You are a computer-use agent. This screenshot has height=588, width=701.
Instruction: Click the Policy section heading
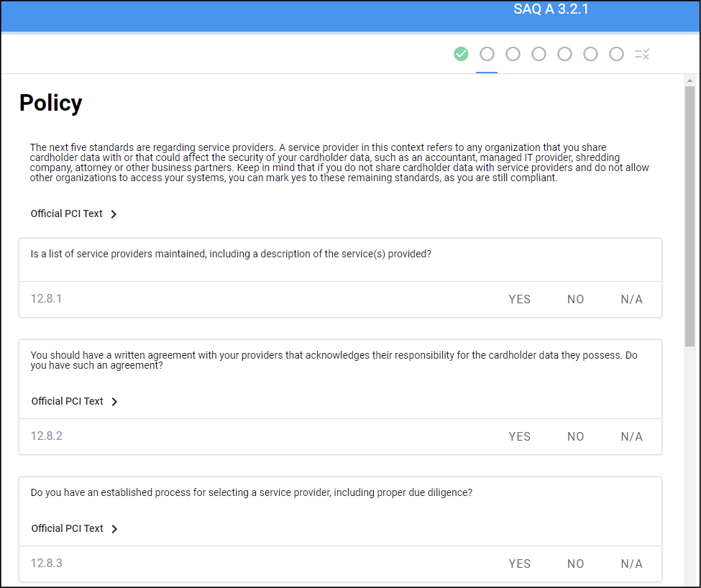tap(51, 103)
